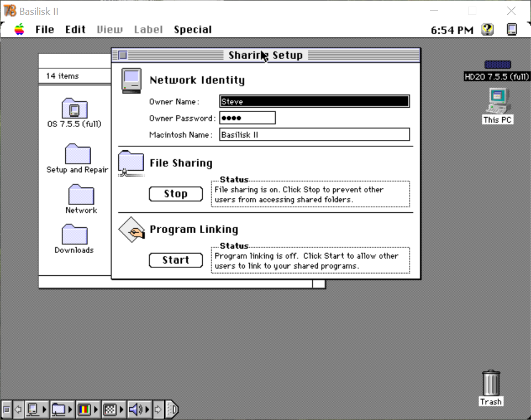Start program linking with the Start button

coord(176,260)
